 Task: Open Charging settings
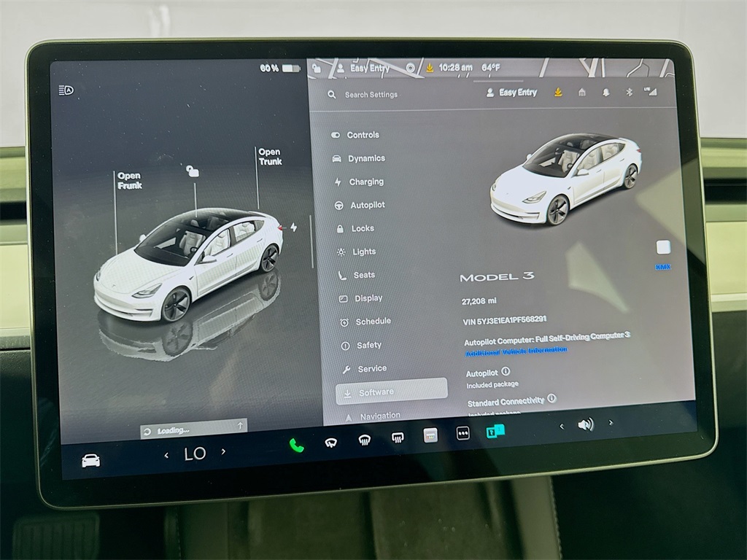click(359, 182)
